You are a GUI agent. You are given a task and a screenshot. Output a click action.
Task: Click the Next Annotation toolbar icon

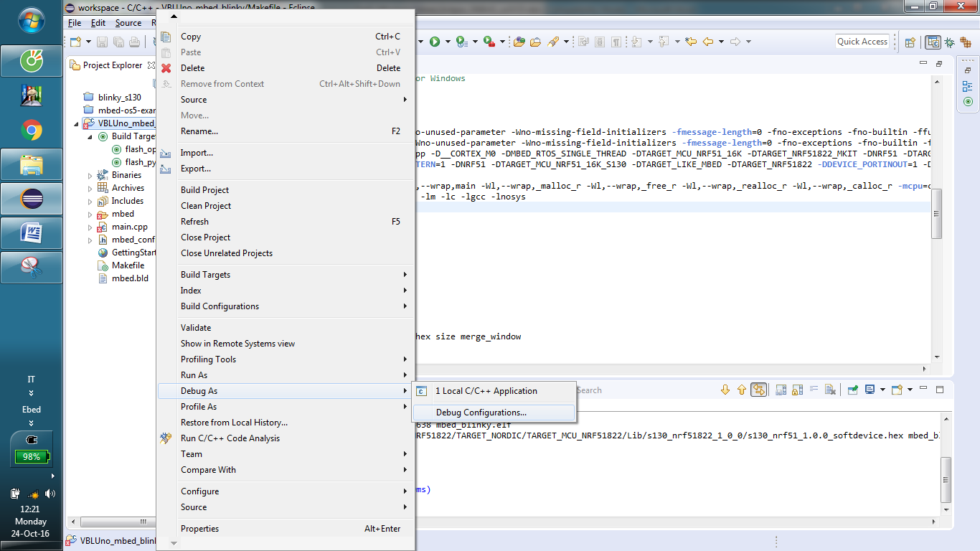636,42
